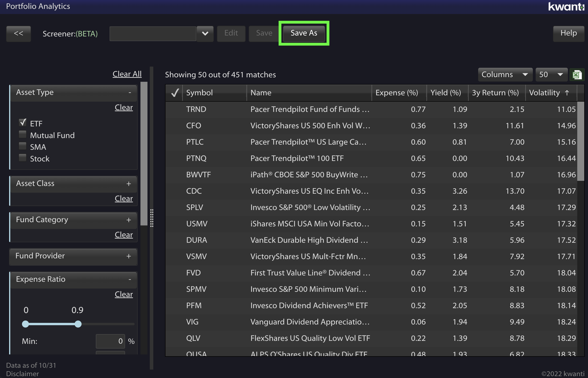Click the Expense Ratio minimum slider handle

[x=25, y=324]
